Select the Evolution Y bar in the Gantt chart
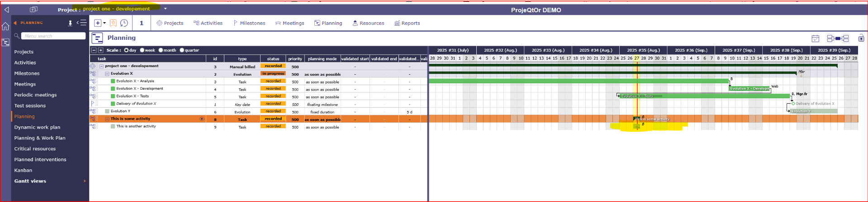The image size is (868, 202). tap(814, 111)
